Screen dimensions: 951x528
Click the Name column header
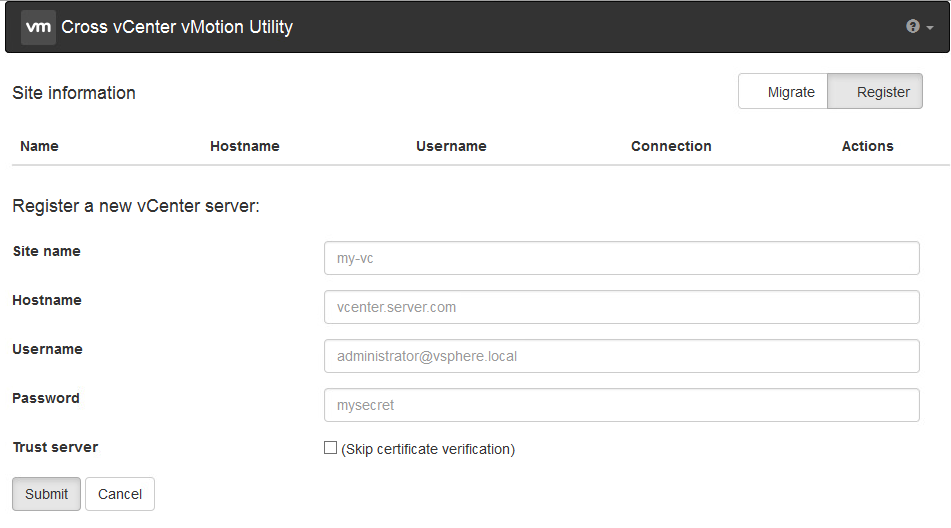click(x=39, y=146)
